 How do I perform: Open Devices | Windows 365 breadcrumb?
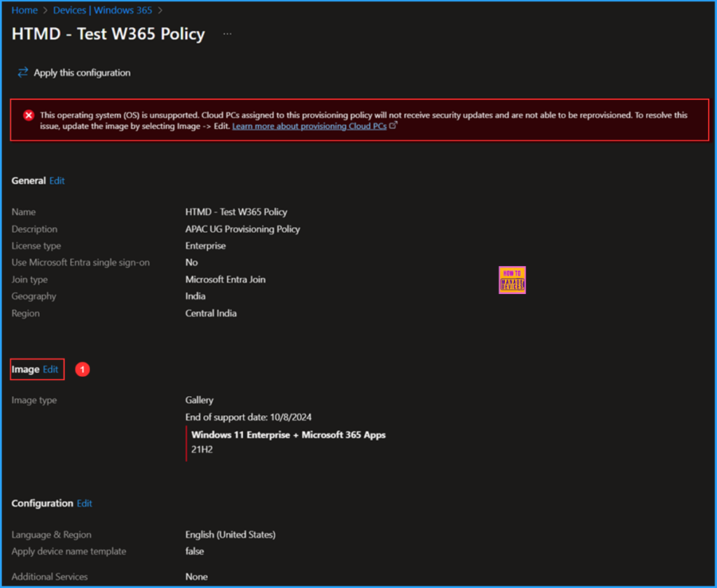tap(102, 10)
